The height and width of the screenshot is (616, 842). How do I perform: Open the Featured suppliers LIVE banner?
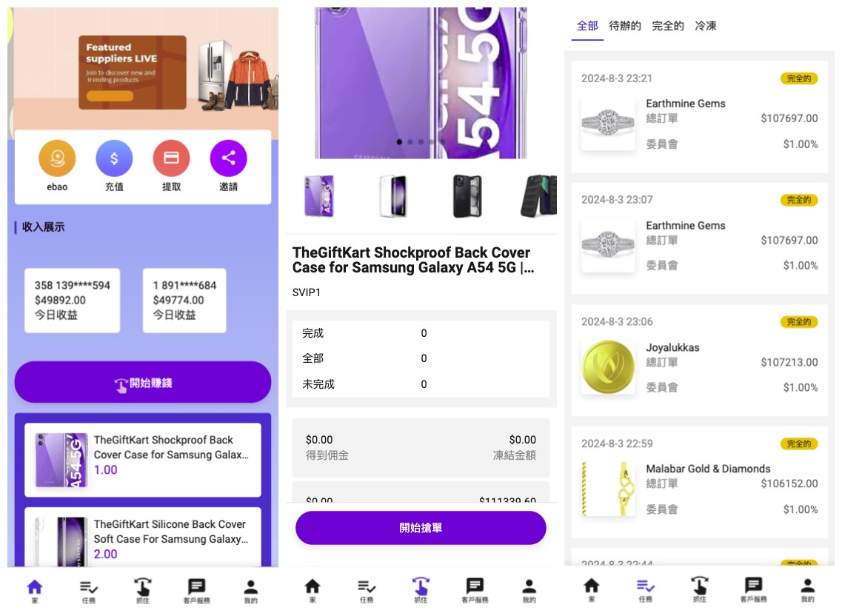coord(133,73)
